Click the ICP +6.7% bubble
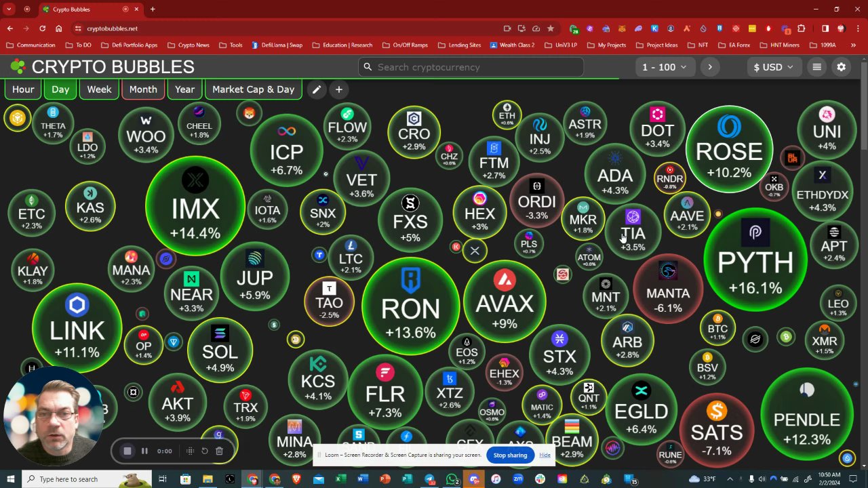The width and height of the screenshot is (868, 488). [286, 150]
